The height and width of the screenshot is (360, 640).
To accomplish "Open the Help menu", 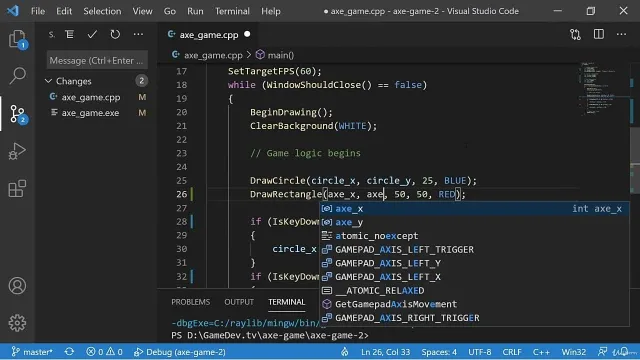I will (x=271, y=11).
